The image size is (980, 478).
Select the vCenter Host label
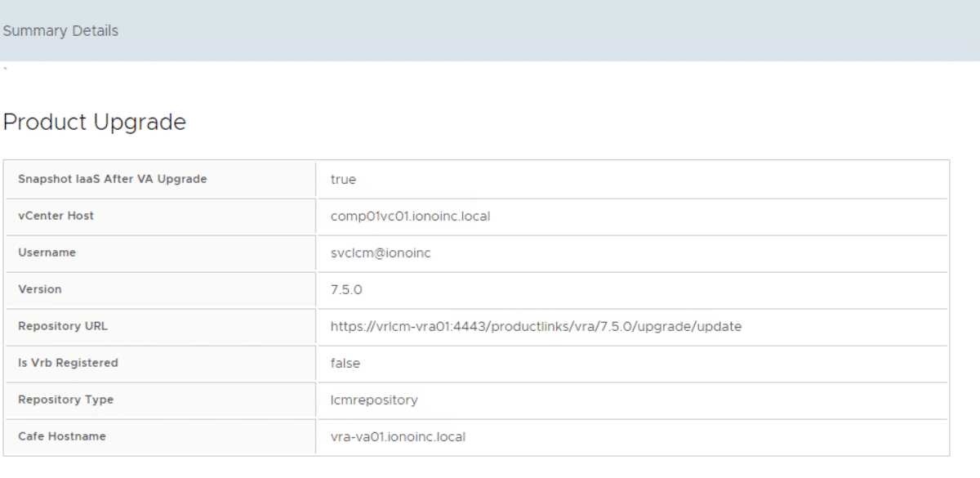(x=56, y=216)
